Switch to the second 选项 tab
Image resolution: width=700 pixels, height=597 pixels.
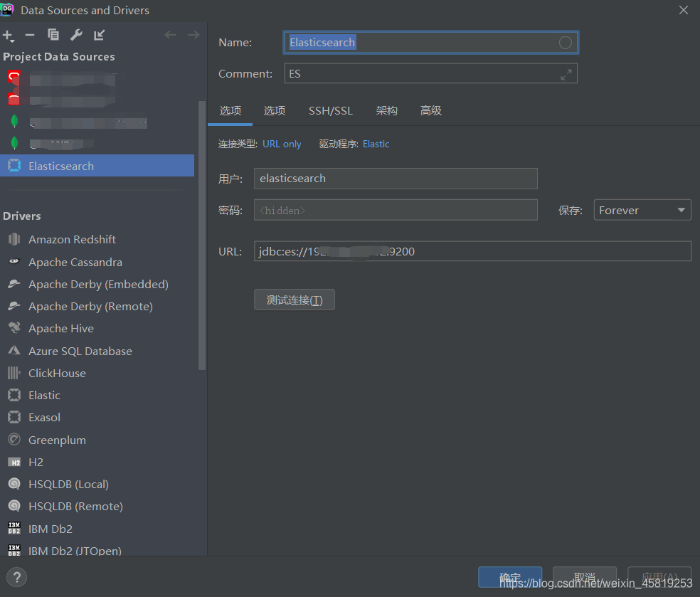275,111
